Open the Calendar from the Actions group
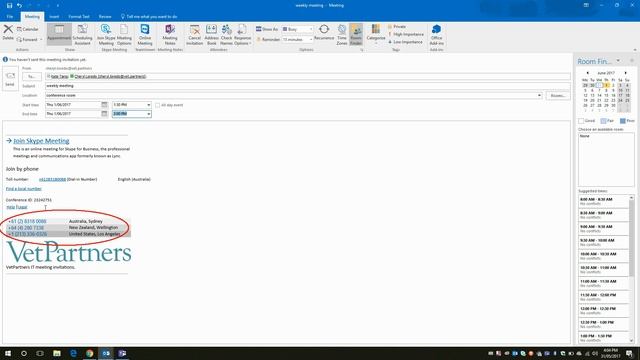Image resolution: width=640 pixels, height=360 pixels. click(28, 29)
